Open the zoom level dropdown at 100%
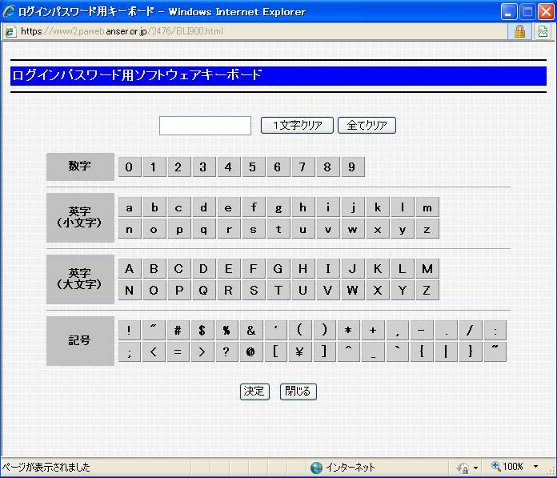The height and width of the screenshot is (478, 557). point(535,466)
